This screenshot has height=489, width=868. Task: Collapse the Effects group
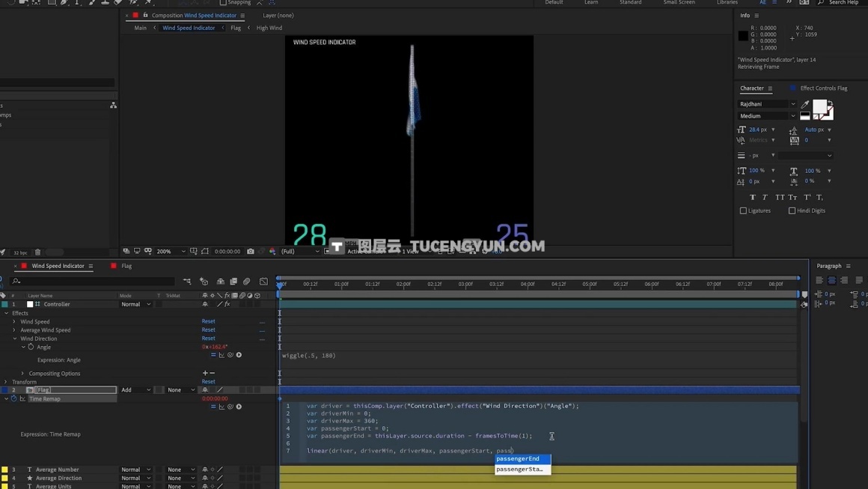[x=7, y=314]
